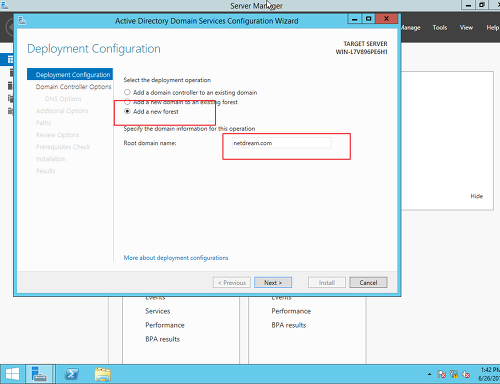Click the greyed-out Previous button
The image size is (500, 384).
[x=232, y=283]
